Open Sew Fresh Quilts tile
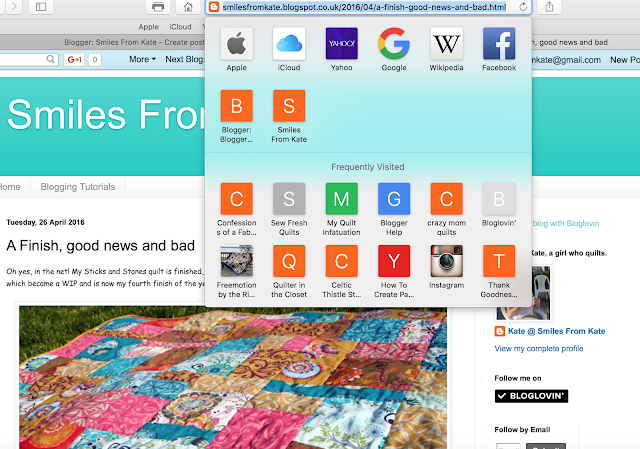This screenshot has height=449, width=640. click(x=289, y=199)
